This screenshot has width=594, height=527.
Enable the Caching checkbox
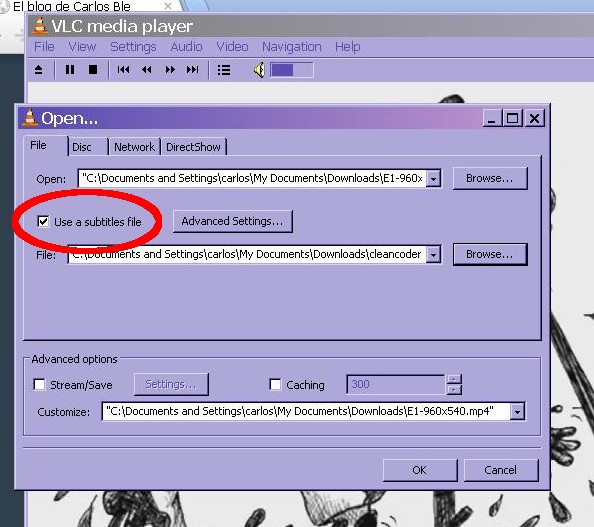point(275,385)
